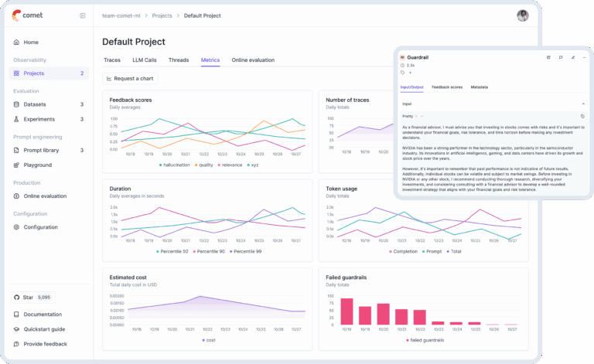Collapse the sidebar using the panel icon

[x=83, y=15]
